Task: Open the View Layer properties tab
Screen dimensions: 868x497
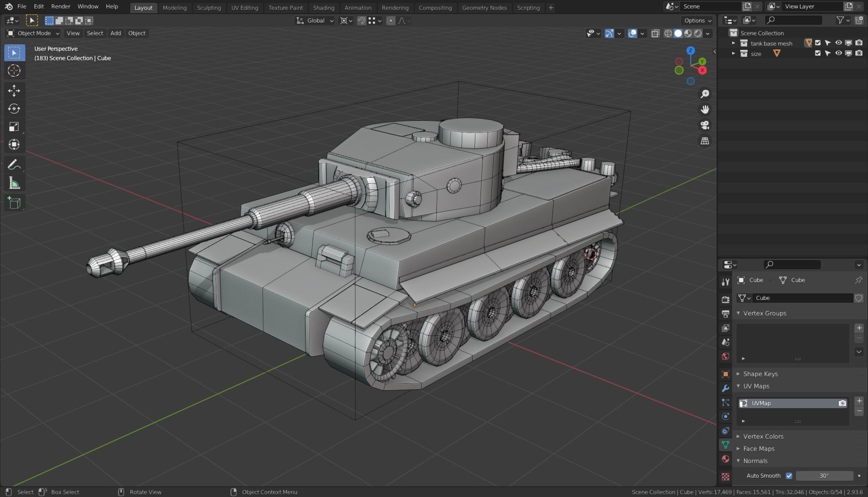Action: (x=726, y=328)
